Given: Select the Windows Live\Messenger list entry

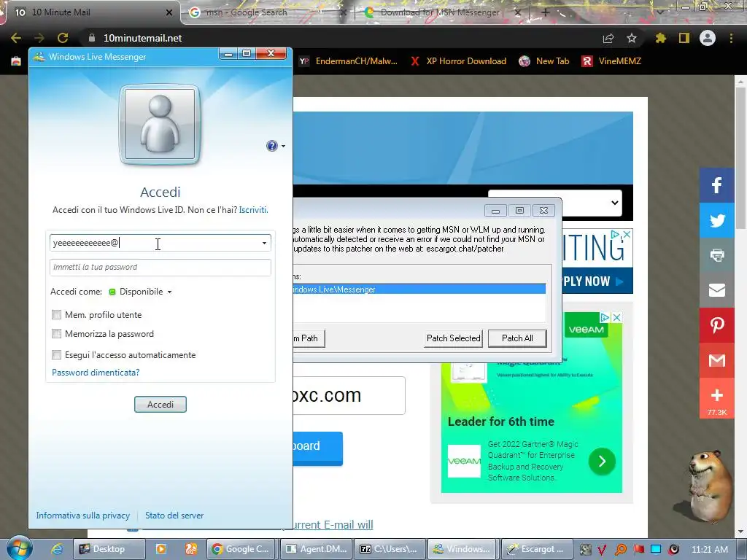Looking at the screenshot, I should (419, 289).
